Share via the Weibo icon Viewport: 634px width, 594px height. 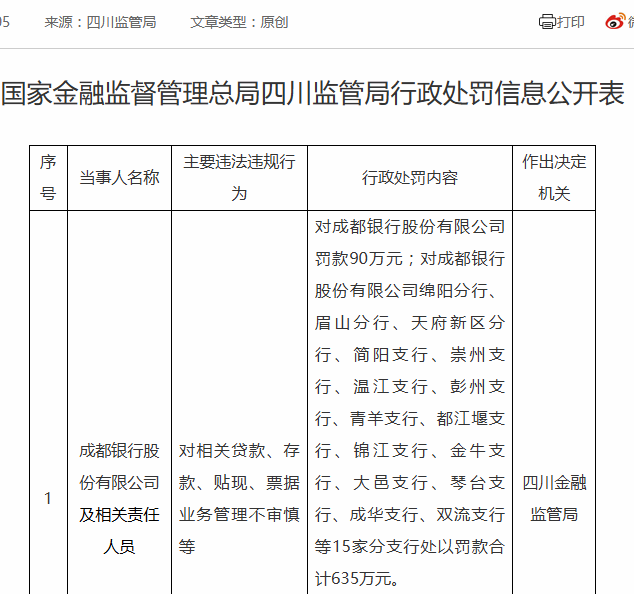[x=615, y=21]
